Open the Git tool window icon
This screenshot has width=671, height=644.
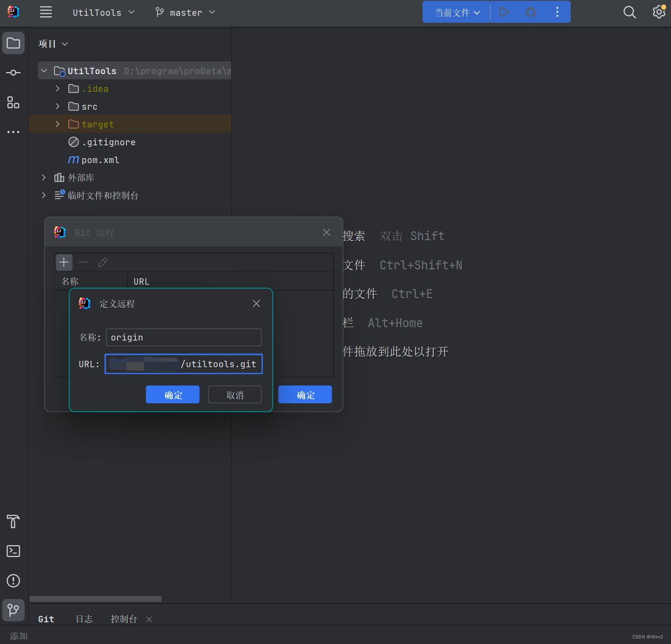click(13, 610)
